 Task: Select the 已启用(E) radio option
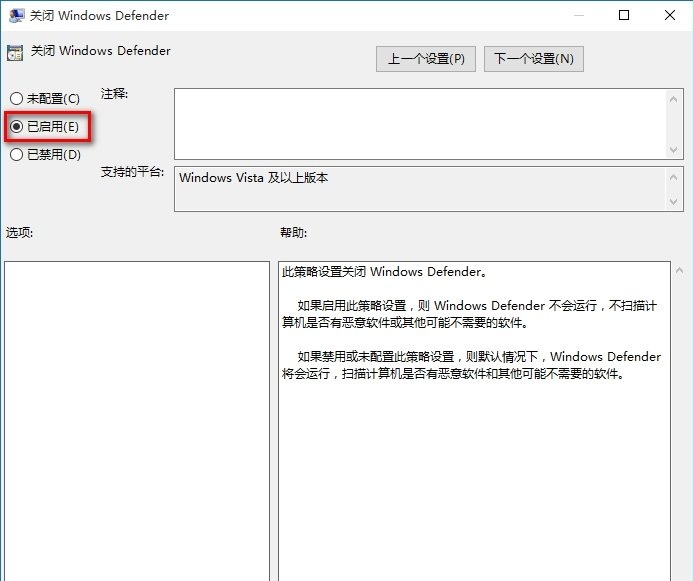coord(44,127)
